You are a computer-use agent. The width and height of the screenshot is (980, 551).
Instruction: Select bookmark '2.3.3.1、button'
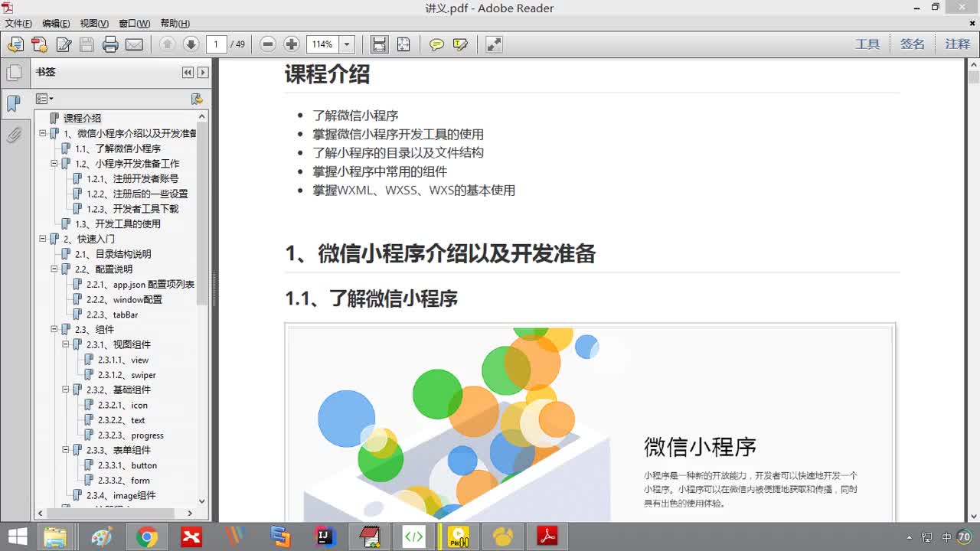128,465
